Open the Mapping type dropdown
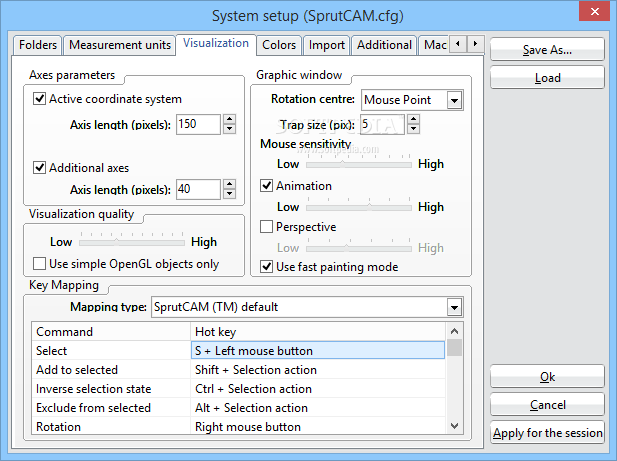This screenshot has width=617, height=461. [454, 307]
